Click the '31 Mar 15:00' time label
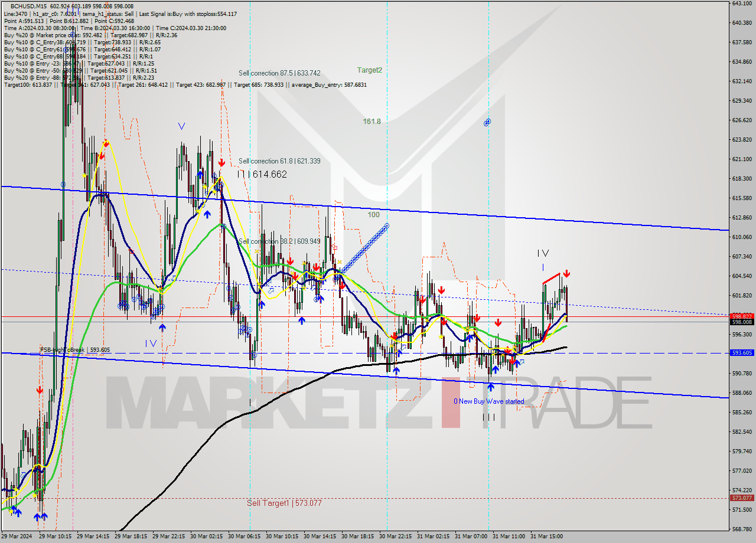This screenshot has height=543, width=756. 546,537
